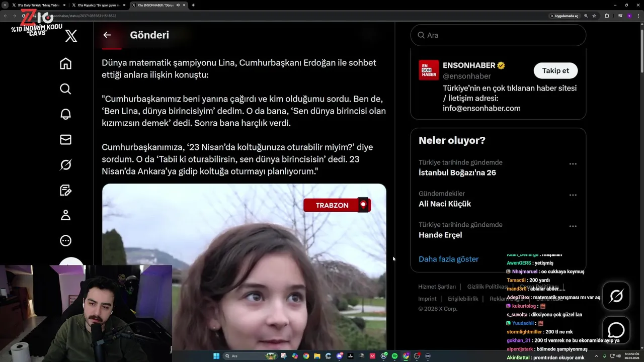Click the floating Grok button at bottom right
This screenshot has width=644, height=362.
pos(616,296)
